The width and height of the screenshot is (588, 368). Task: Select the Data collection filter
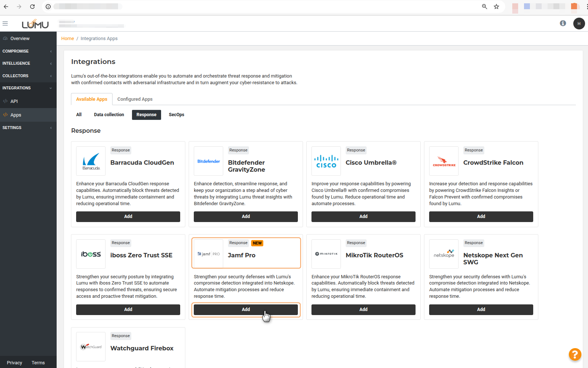(x=109, y=115)
